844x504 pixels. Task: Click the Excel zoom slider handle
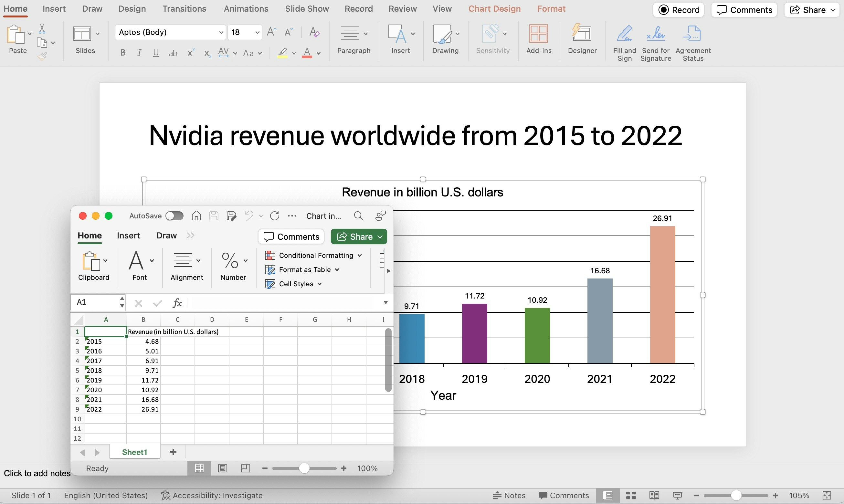point(304,468)
